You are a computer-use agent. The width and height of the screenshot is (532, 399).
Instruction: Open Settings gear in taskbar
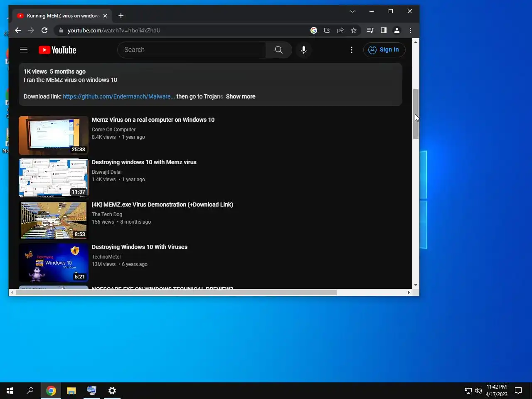coord(112,391)
